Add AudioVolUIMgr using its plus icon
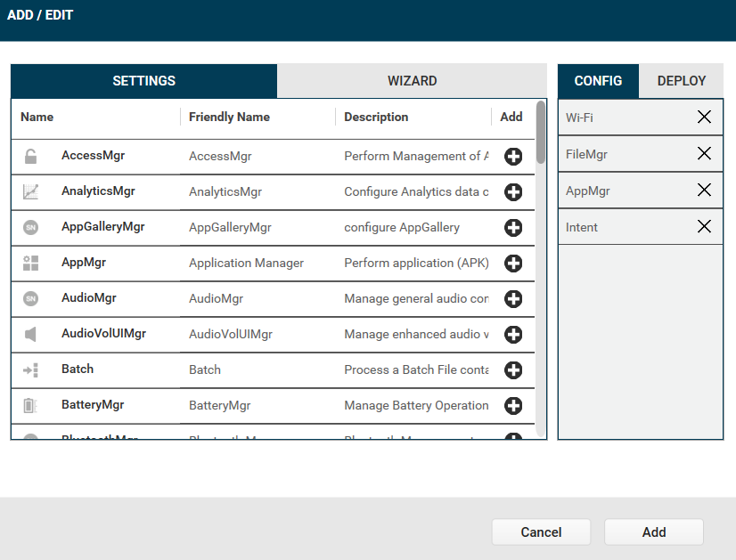 point(513,335)
